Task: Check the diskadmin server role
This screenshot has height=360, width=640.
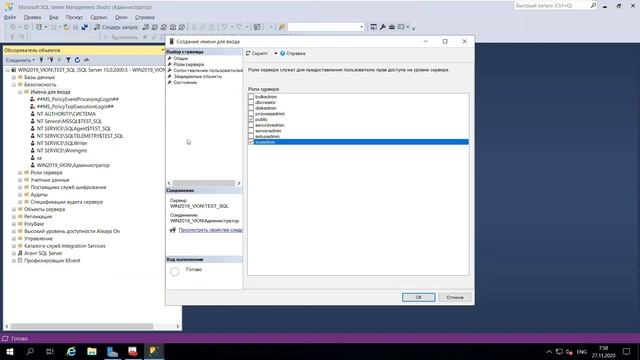Action: tap(251, 108)
